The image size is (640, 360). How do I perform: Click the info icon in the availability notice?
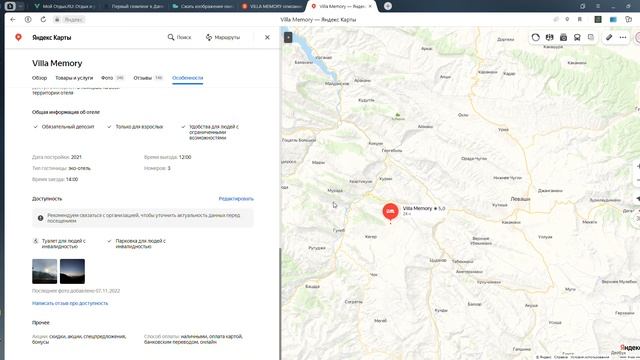click(40, 218)
